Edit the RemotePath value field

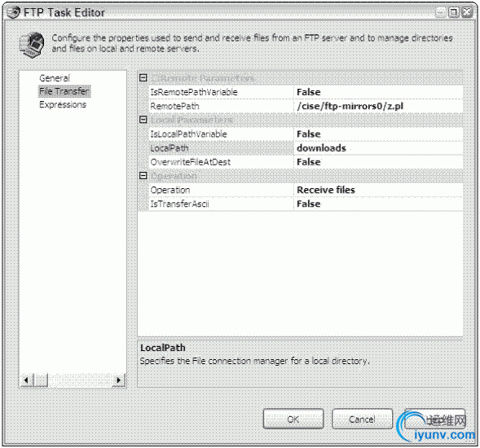(378, 106)
